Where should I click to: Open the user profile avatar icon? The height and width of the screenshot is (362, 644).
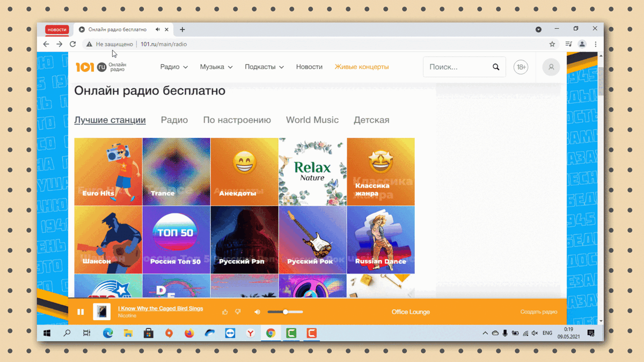click(551, 67)
